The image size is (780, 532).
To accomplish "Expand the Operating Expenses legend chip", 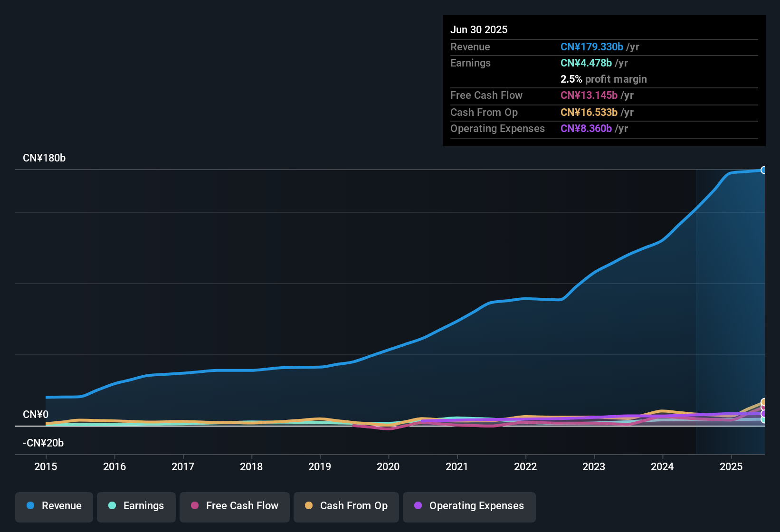I will click(469, 506).
